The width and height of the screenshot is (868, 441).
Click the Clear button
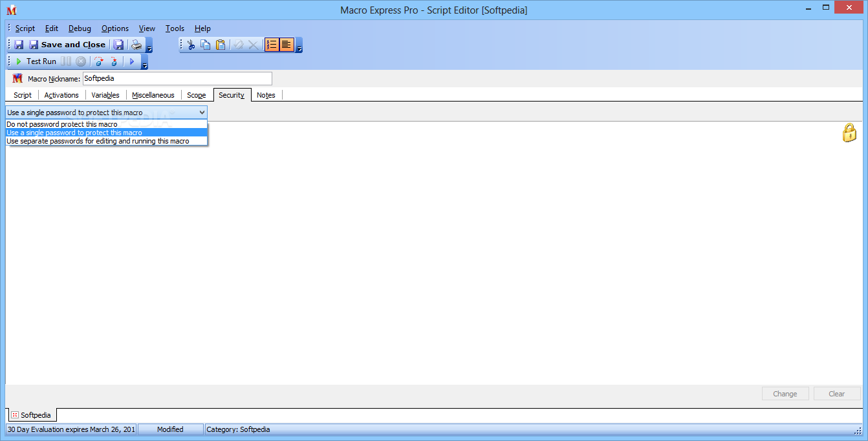tap(837, 394)
